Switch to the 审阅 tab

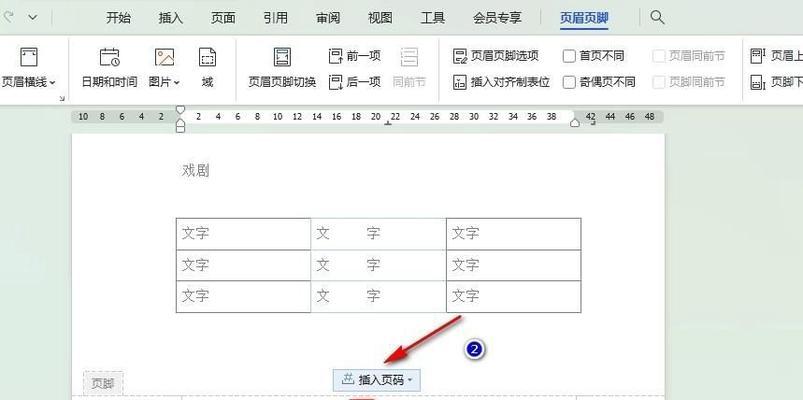click(328, 18)
